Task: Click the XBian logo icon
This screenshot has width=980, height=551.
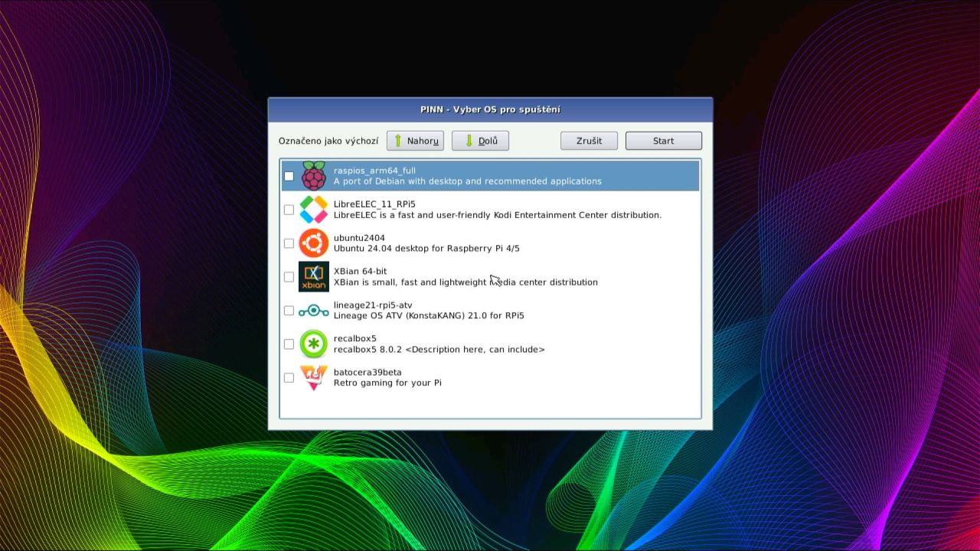Action: [313, 277]
